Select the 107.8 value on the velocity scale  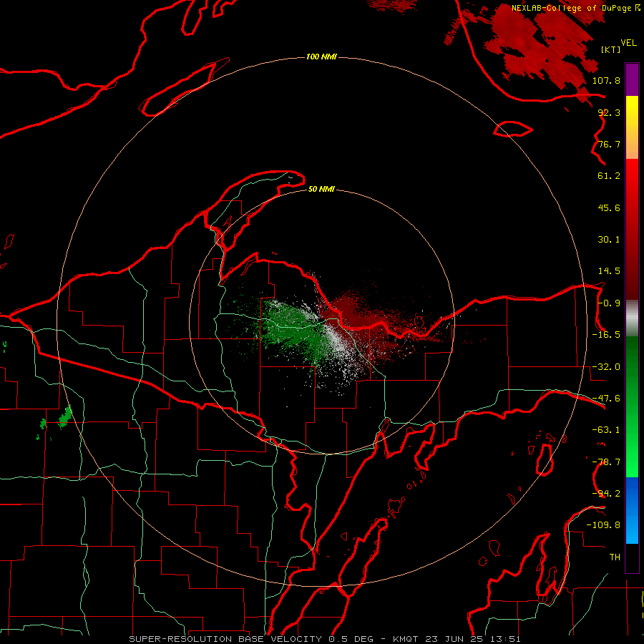point(606,80)
